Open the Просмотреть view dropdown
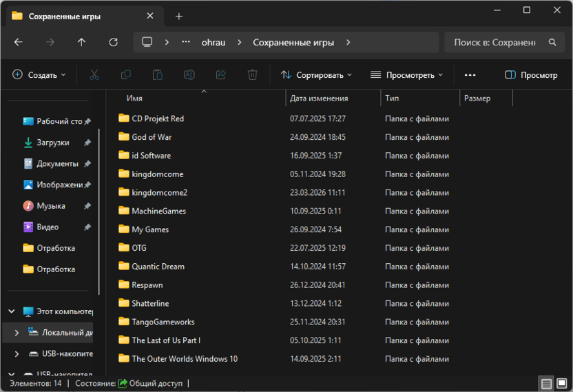Image resolution: width=573 pixels, height=392 pixels. click(406, 75)
